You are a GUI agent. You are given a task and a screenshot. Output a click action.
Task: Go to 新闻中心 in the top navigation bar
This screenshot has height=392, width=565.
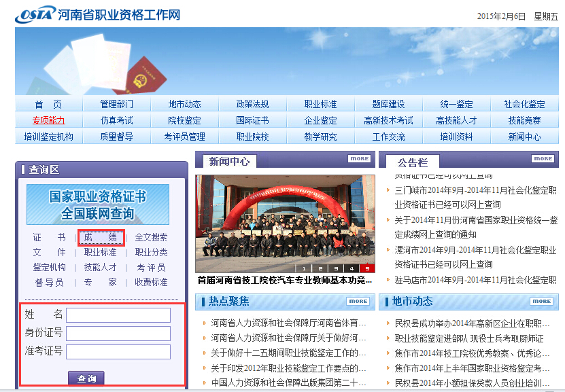point(525,137)
